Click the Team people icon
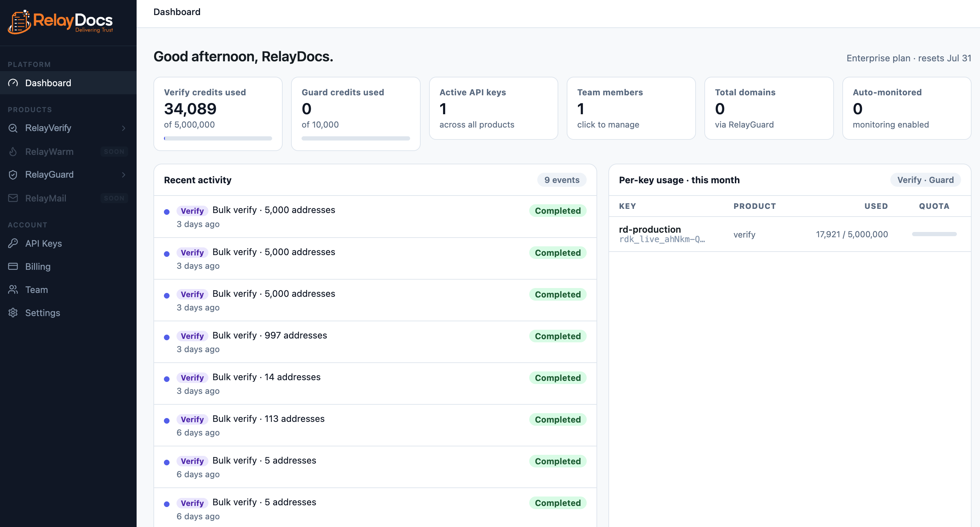This screenshot has height=527, width=980. tap(13, 289)
